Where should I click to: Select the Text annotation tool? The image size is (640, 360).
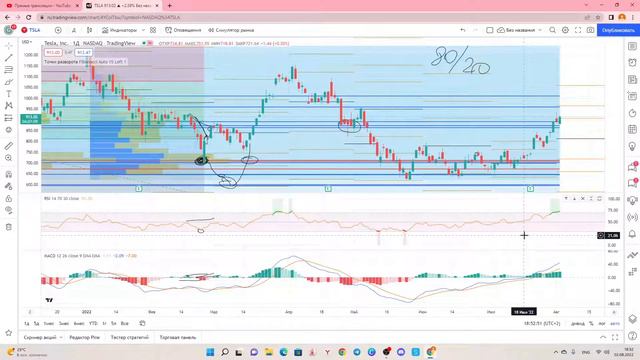coord(9,94)
